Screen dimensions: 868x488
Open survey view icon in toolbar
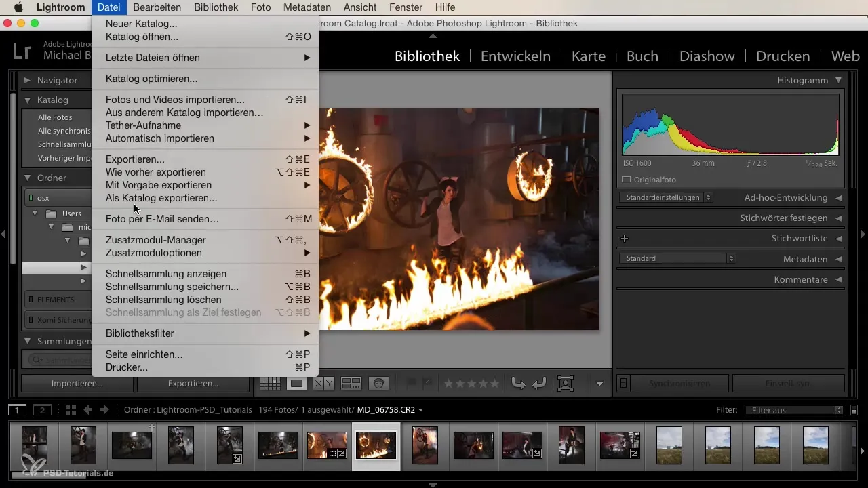point(351,384)
